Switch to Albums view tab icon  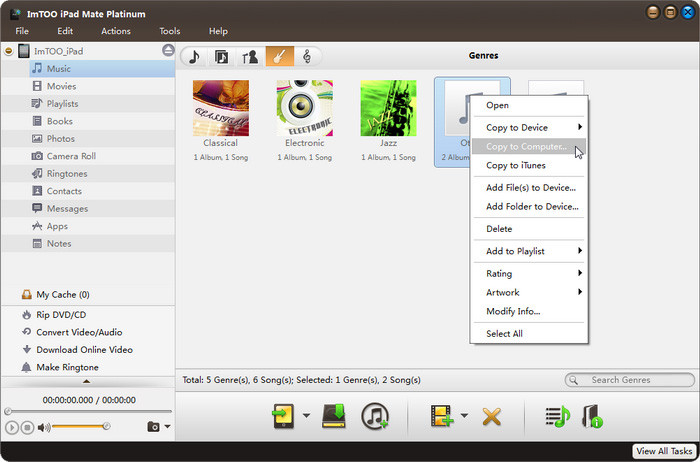tap(221, 57)
